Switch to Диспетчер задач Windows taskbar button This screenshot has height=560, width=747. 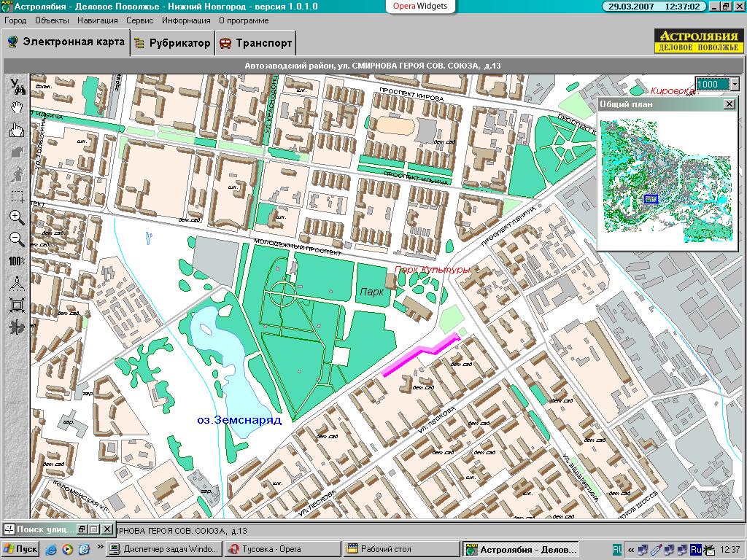(x=164, y=549)
